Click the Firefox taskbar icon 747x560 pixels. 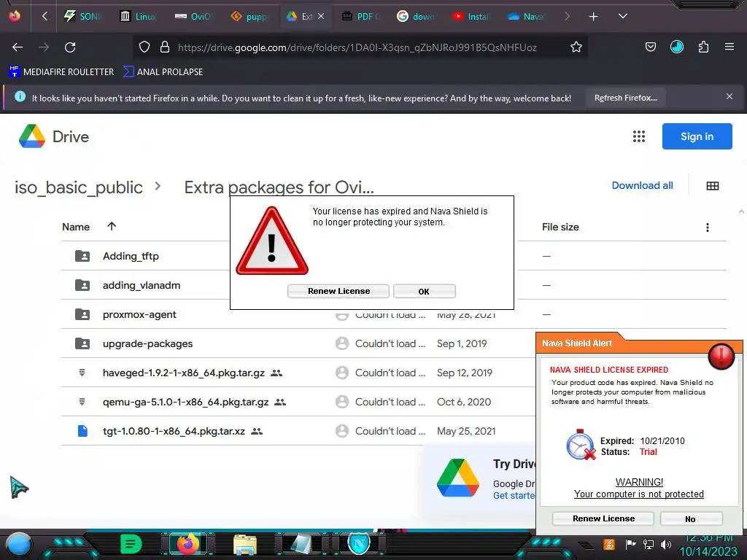point(187,544)
